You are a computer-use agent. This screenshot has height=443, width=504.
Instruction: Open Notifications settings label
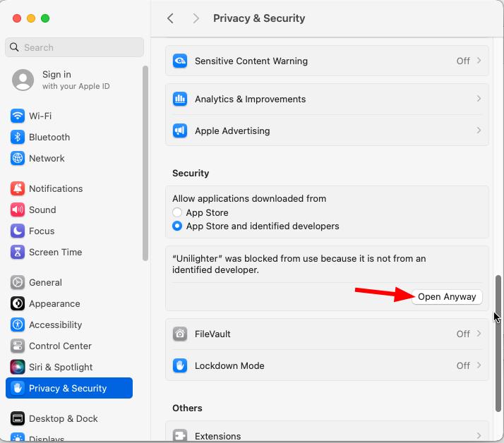pos(56,188)
